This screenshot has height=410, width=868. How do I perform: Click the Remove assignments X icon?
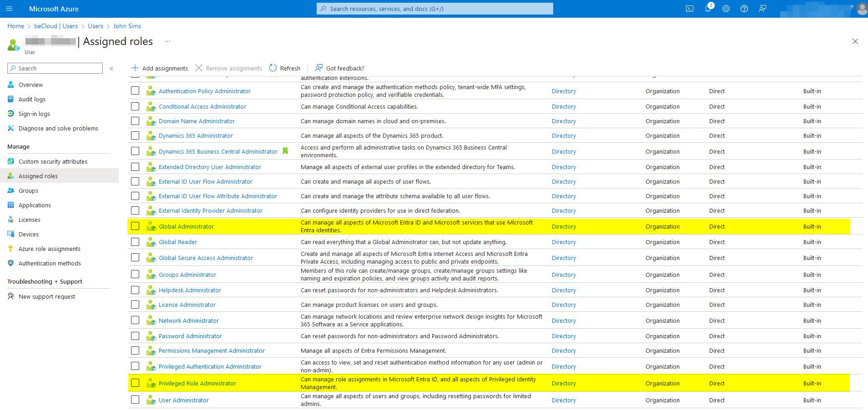(x=199, y=68)
